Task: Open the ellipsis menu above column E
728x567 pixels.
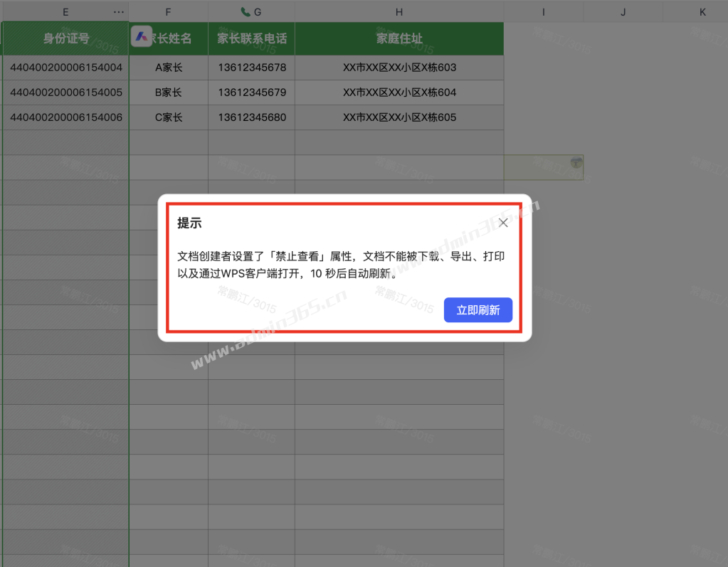Action: (119, 11)
